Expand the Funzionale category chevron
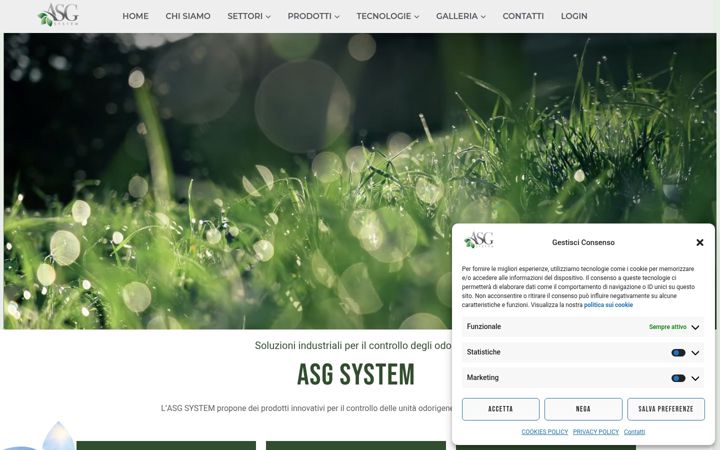 pyautogui.click(x=695, y=327)
